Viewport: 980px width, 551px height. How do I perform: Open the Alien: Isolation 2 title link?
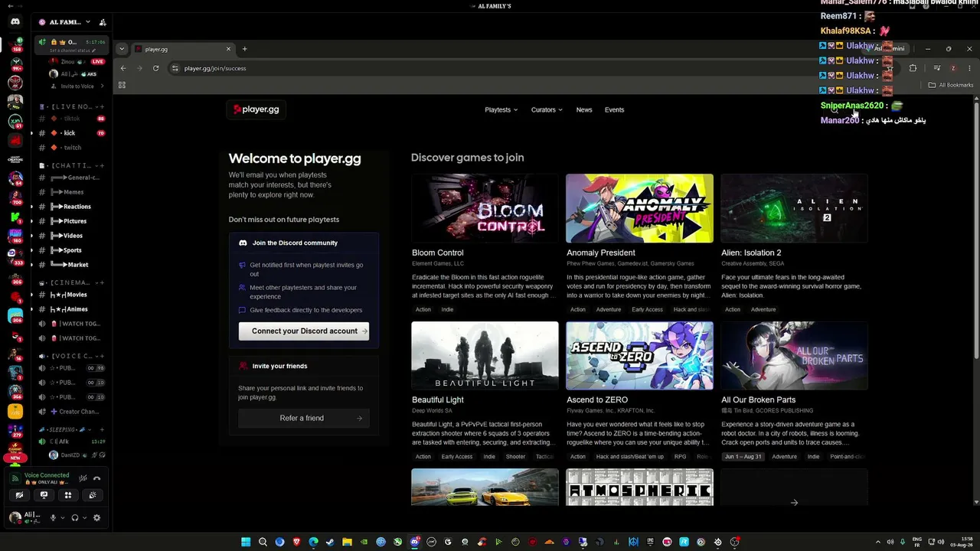751,253
